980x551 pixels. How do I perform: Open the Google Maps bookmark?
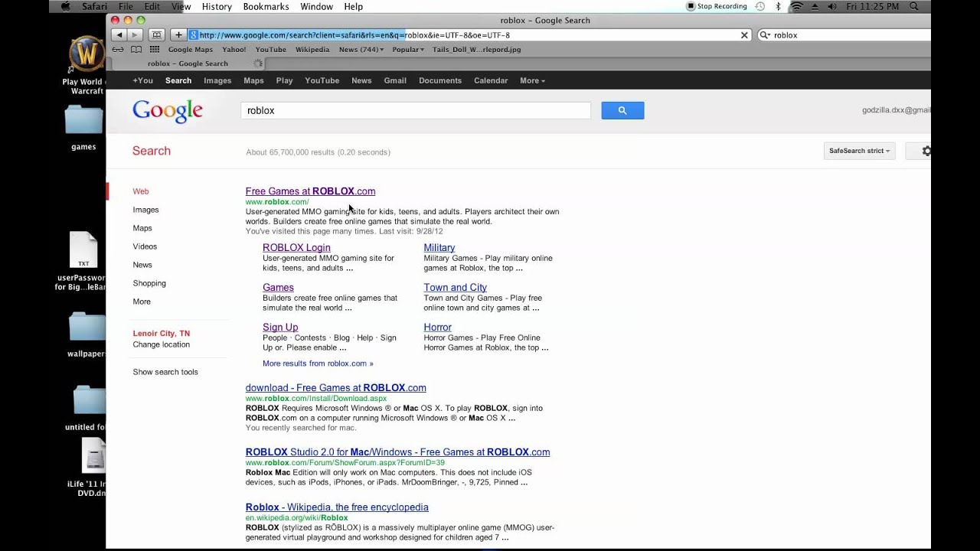191,50
